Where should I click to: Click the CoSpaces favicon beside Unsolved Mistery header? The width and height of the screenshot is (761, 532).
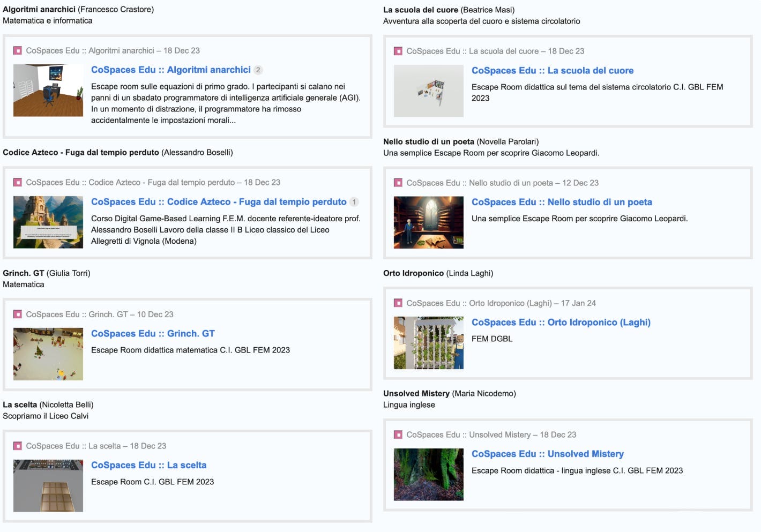pos(398,435)
